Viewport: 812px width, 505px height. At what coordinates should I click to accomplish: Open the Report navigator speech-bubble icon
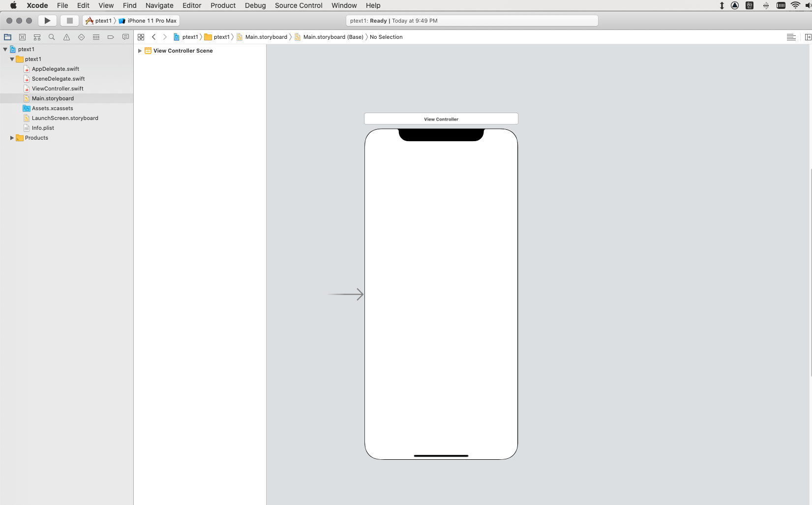[125, 37]
